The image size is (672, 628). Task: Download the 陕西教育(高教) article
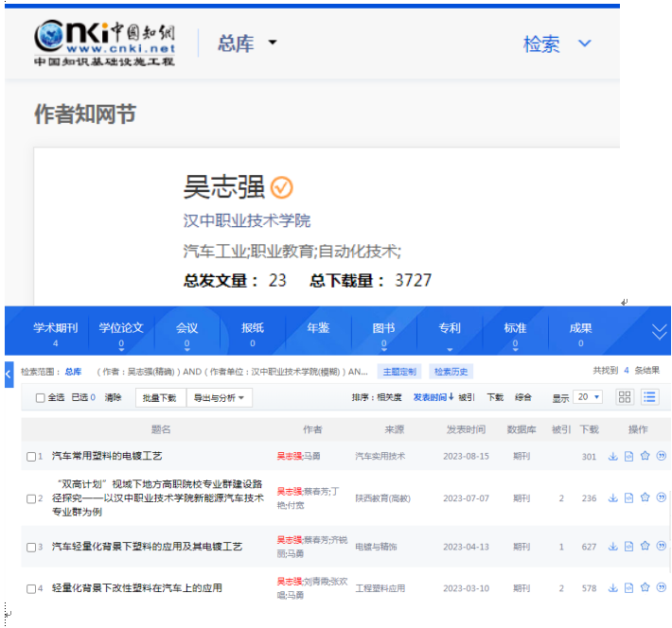coord(613,497)
